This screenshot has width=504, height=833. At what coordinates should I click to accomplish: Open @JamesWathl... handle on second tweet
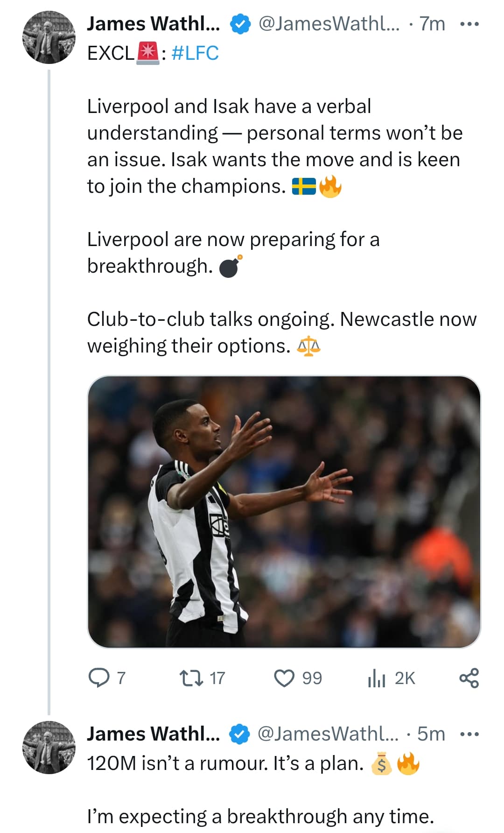point(328,734)
